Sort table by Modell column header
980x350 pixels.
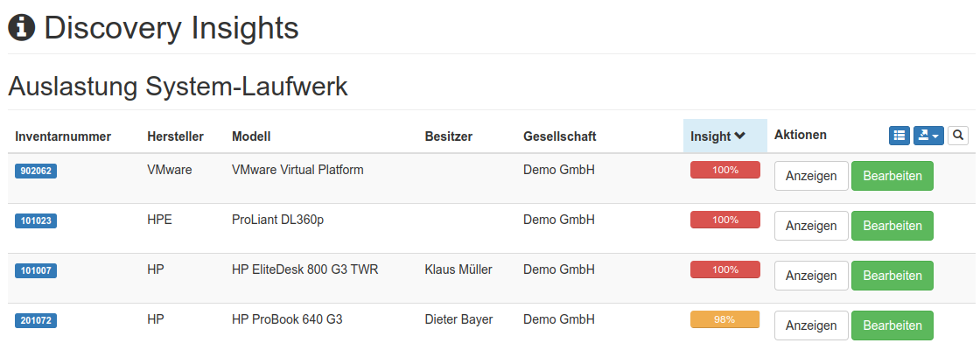[251, 136]
